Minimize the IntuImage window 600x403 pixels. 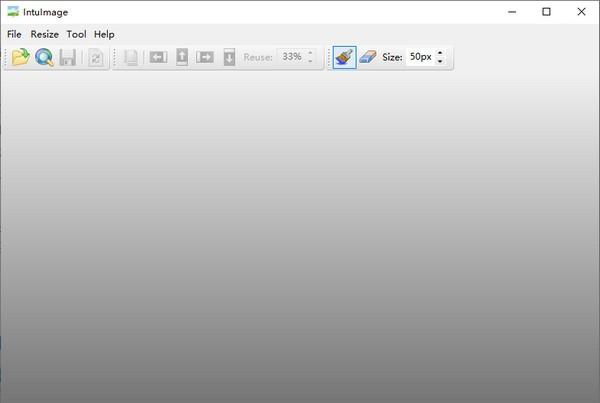[512, 12]
